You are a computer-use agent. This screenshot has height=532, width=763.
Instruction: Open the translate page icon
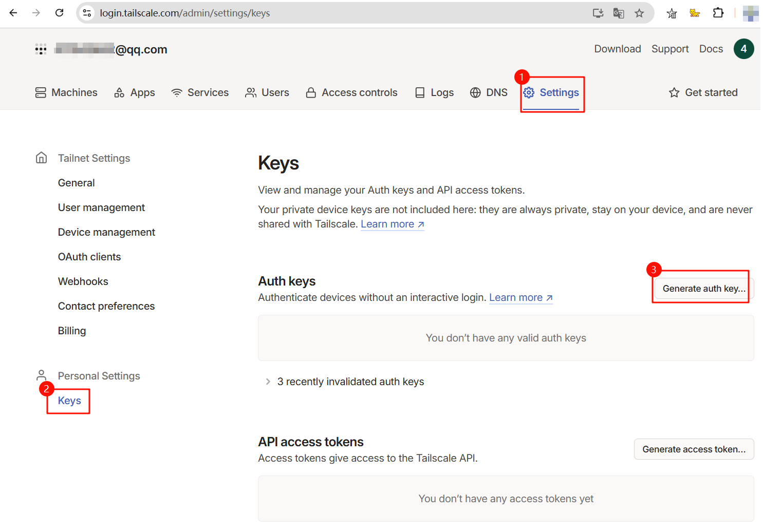pyautogui.click(x=619, y=13)
